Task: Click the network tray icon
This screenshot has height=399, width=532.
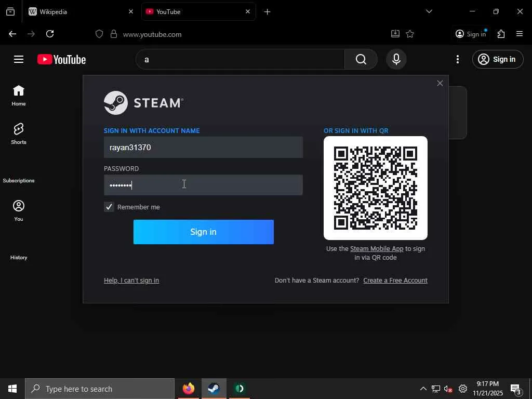Action: [436, 389]
